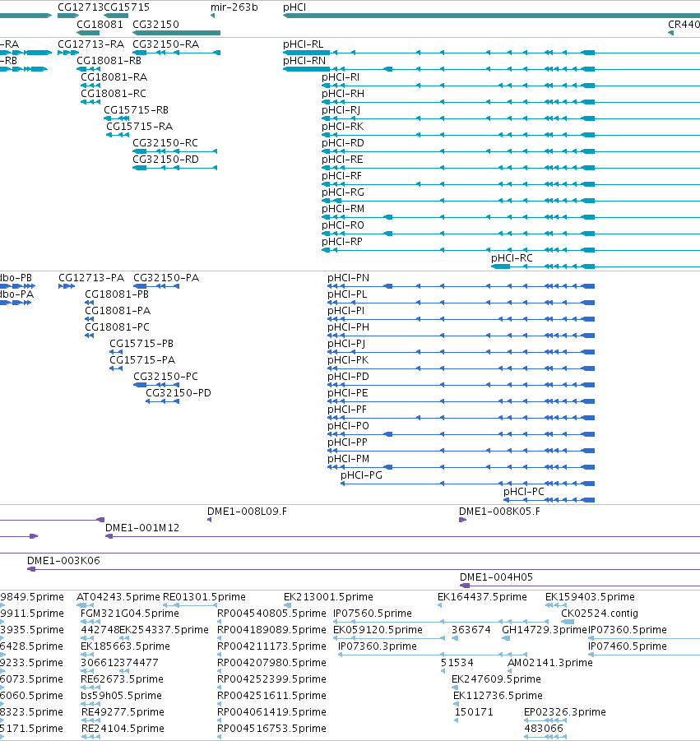The width and height of the screenshot is (700, 741).
Task: Click the pHCl-PG protein label
Action: click(x=362, y=475)
